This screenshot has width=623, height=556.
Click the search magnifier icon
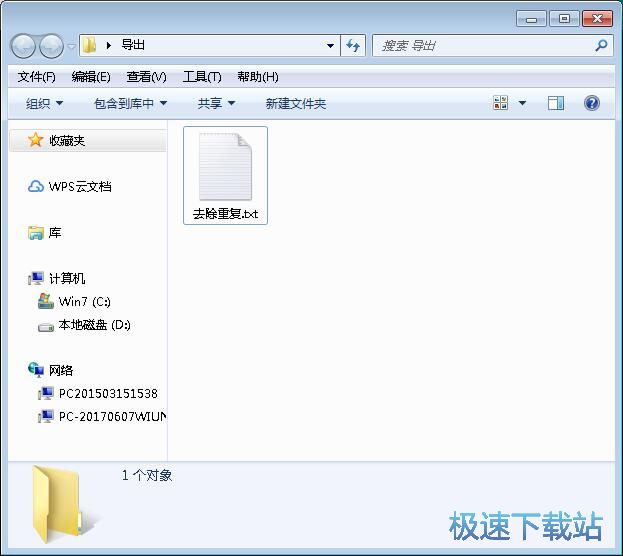(601, 45)
